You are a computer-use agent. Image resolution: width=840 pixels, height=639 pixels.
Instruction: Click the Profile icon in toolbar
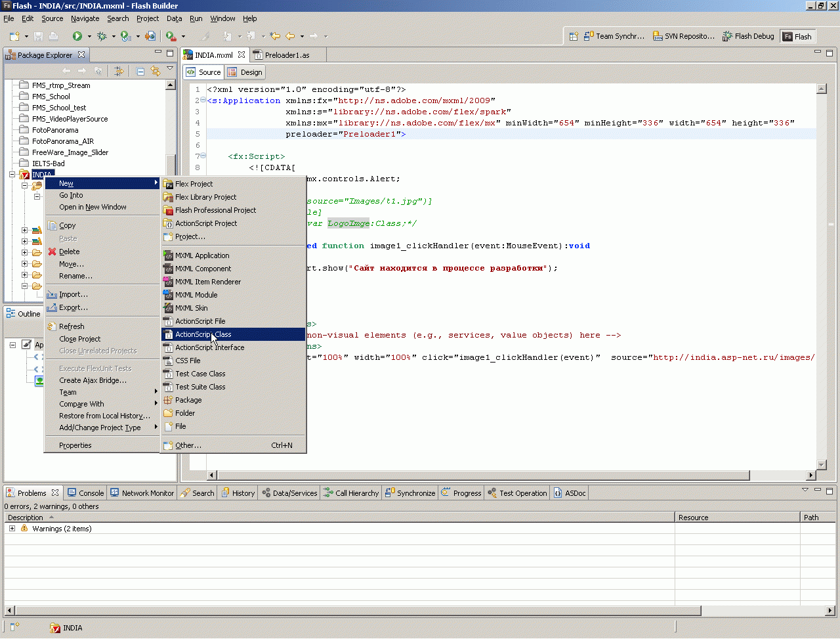point(125,36)
